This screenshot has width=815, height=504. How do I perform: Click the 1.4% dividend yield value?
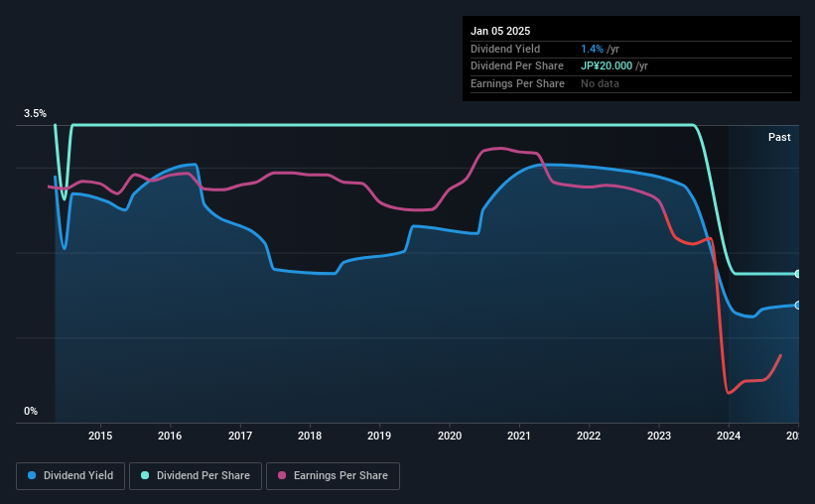point(592,49)
